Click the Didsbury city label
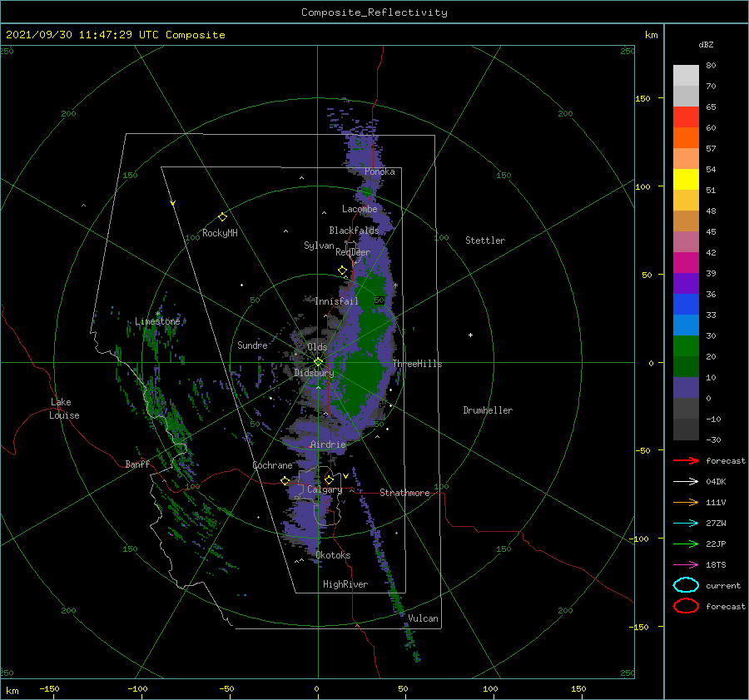Image resolution: width=749 pixels, height=700 pixels. coord(314,373)
